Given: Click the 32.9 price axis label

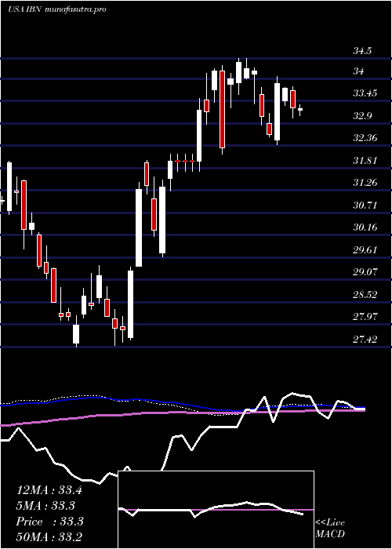Looking at the screenshot, I should (362, 116).
